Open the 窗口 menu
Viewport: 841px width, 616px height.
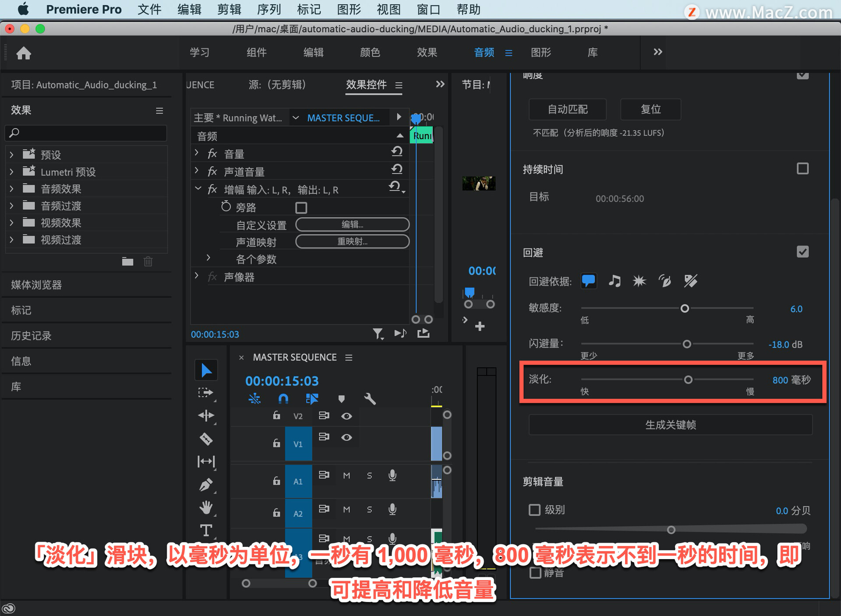[x=428, y=9]
